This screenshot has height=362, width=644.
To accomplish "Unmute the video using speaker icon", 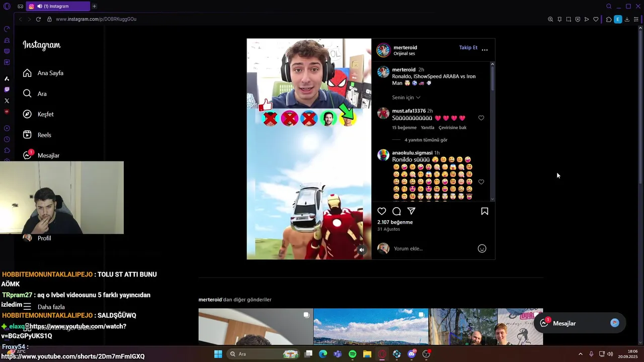I will [361, 249].
